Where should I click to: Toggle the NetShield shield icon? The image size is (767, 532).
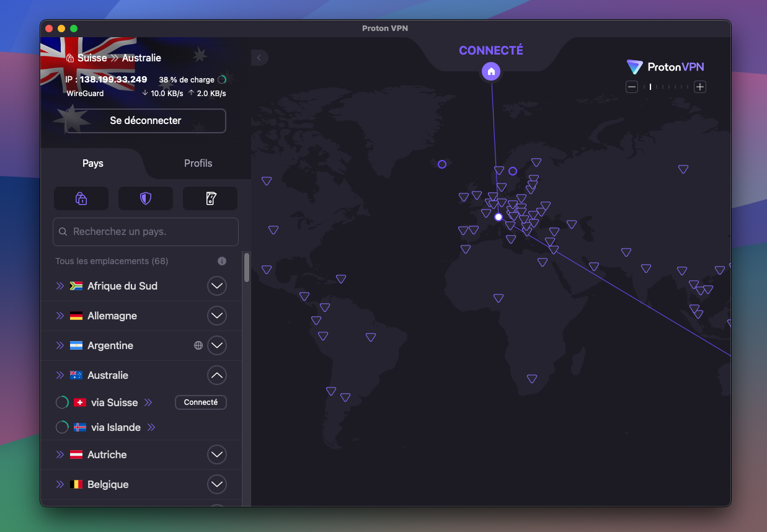pyautogui.click(x=146, y=198)
